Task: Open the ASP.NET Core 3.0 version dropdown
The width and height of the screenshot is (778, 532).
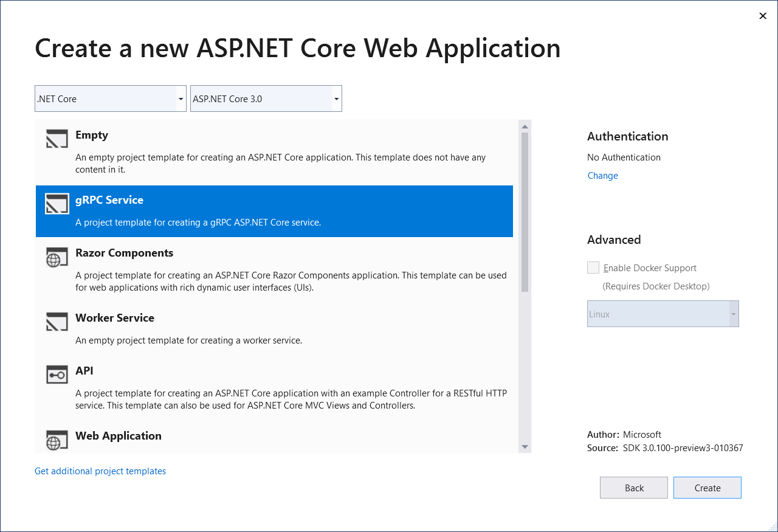Action: tap(266, 98)
